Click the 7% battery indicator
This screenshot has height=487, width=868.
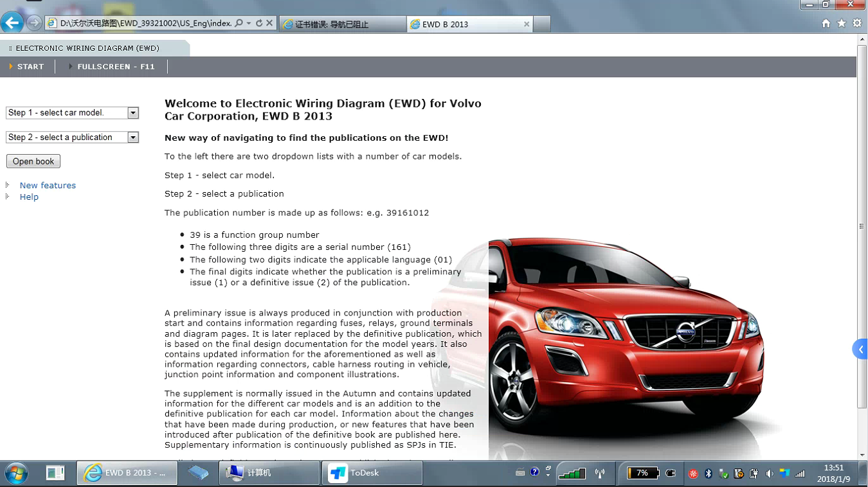642,473
